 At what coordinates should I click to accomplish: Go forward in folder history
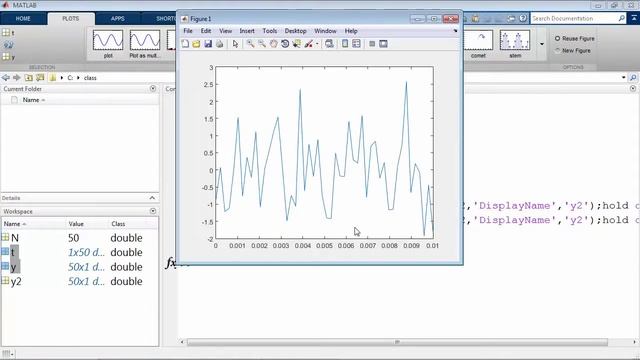point(17,78)
